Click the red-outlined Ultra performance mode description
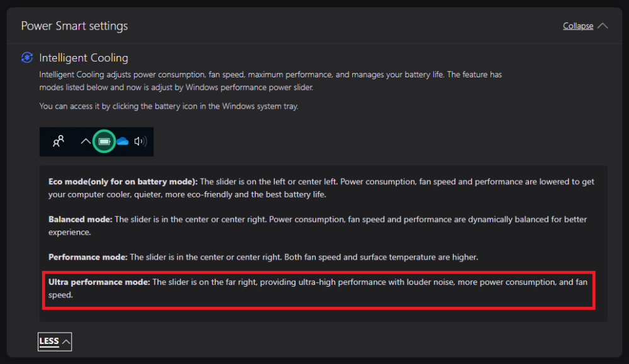629x364 pixels. point(318,289)
